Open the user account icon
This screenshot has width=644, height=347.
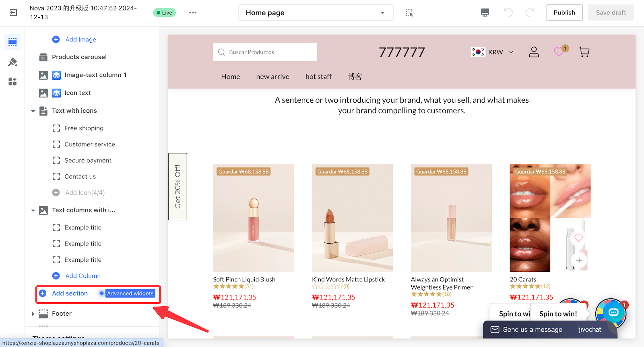534,52
